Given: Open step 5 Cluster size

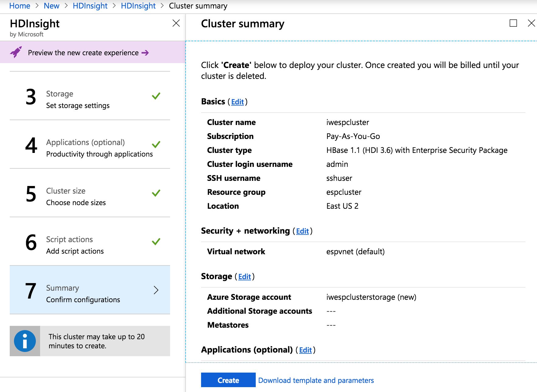Looking at the screenshot, I should pos(90,193).
